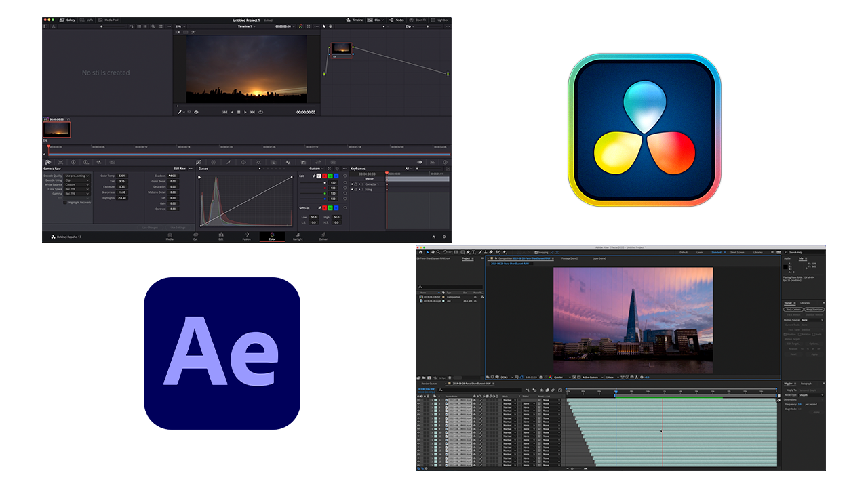
Task: Hide layer 1 using its eye toggle
Action: [418, 401]
